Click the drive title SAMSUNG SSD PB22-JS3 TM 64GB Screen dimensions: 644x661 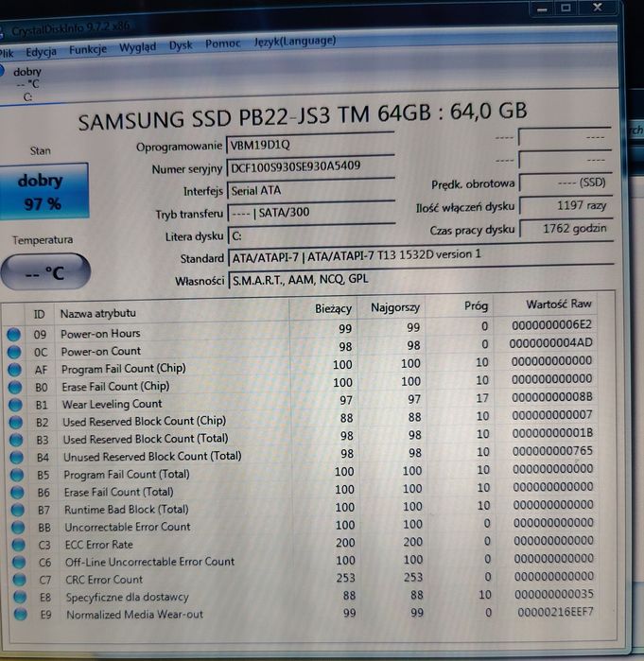[254, 116]
